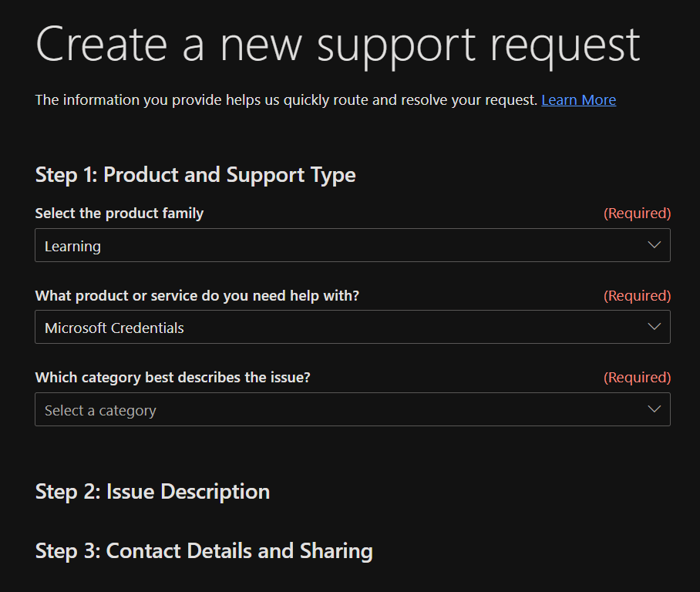Click the Select the product family label
The height and width of the screenshot is (592, 700).
(119, 214)
